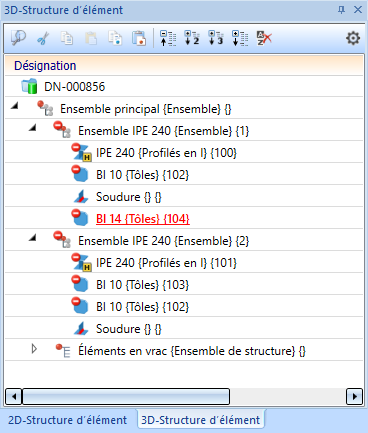Click beam icon of IPE 240 {100}
The image size is (368, 433).
point(81,152)
